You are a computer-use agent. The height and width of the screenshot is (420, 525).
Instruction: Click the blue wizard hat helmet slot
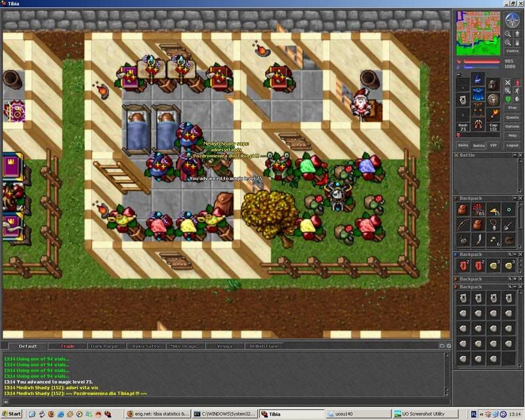[x=478, y=79]
